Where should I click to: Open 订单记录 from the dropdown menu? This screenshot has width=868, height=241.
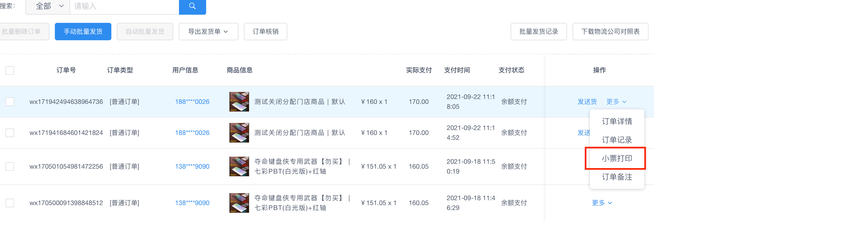(x=617, y=140)
